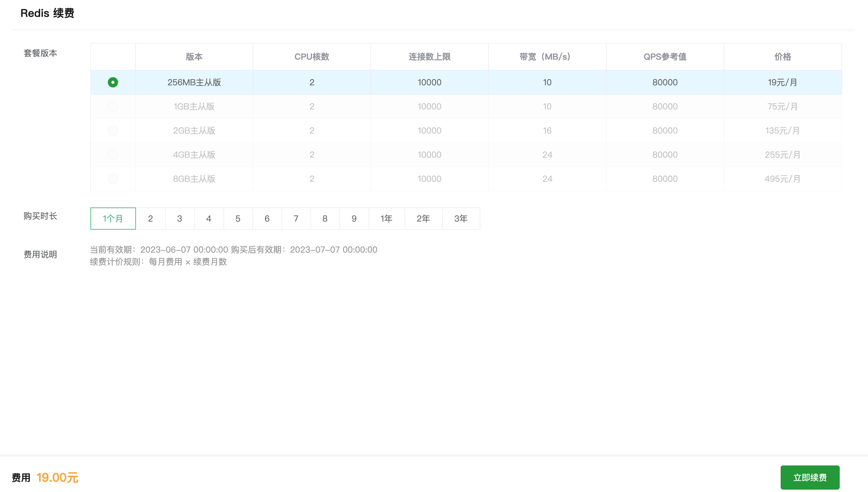Select the 4GB主从版 radio button
This screenshot has height=492, width=868.
point(113,155)
